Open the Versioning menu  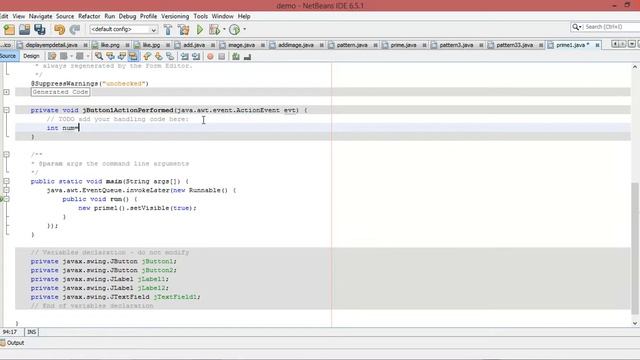tap(175, 16)
